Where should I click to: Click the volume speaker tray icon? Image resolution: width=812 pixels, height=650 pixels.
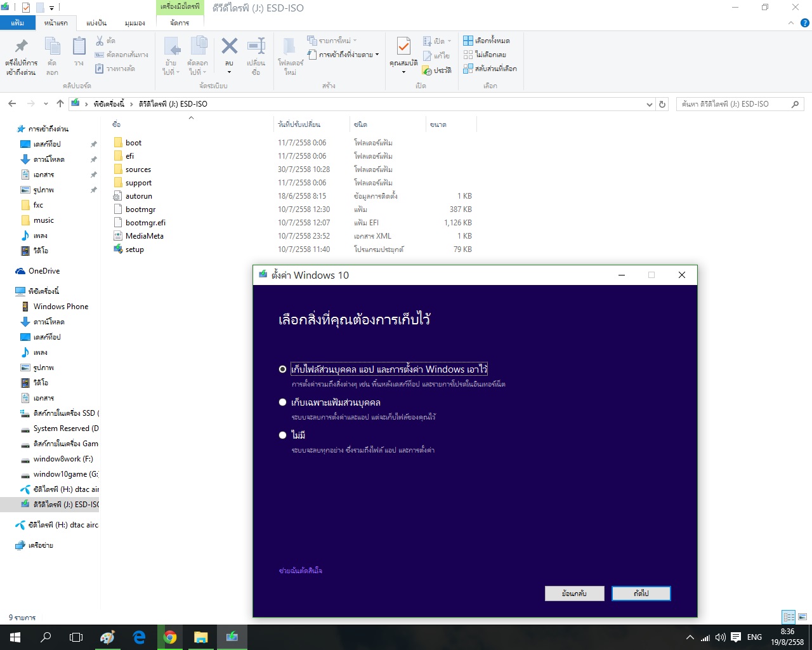(720, 637)
